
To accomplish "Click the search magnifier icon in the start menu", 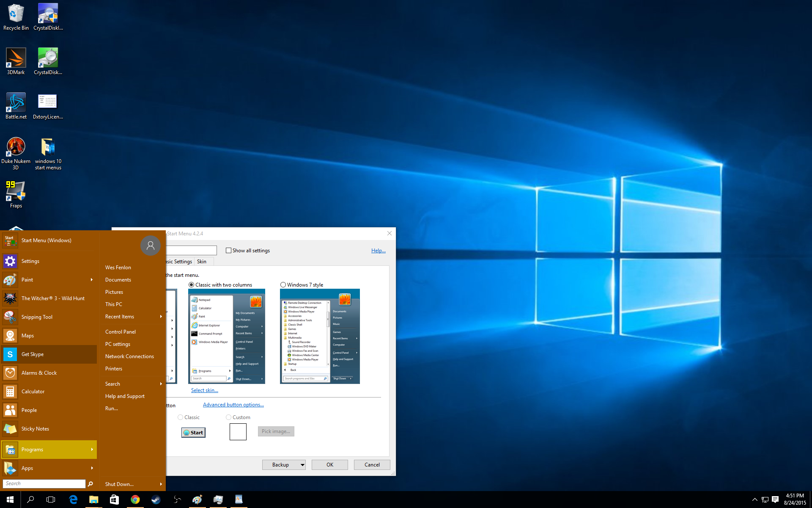I will (x=90, y=484).
